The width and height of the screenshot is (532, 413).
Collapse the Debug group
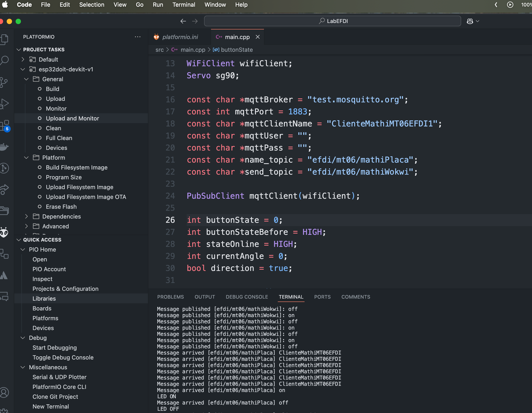(x=23, y=338)
